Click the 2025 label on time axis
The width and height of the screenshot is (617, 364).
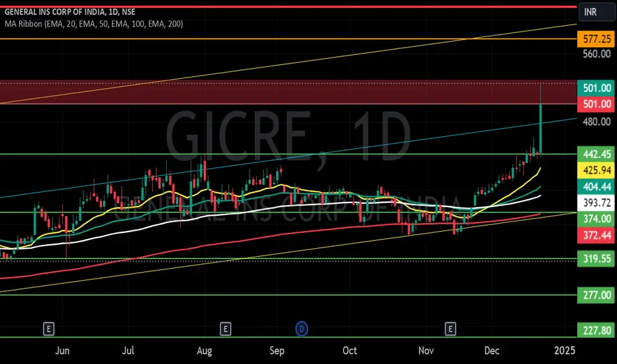click(x=565, y=350)
